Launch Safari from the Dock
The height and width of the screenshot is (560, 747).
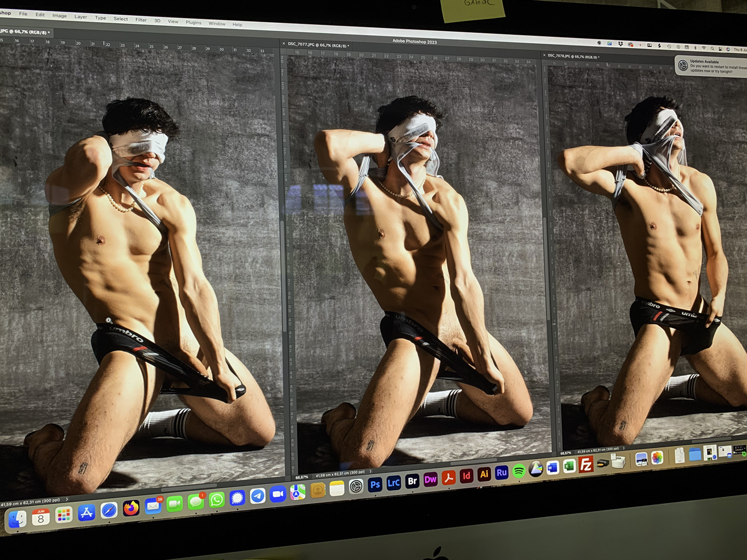click(x=109, y=511)
